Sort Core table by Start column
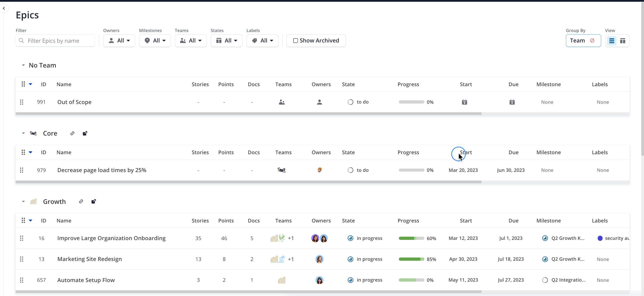 tap(466, 152)
